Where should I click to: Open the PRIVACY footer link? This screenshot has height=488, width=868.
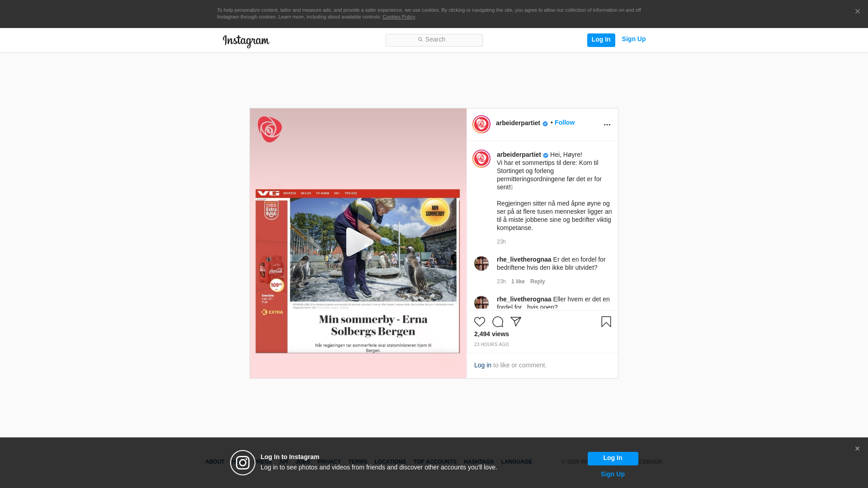(329, 462)
